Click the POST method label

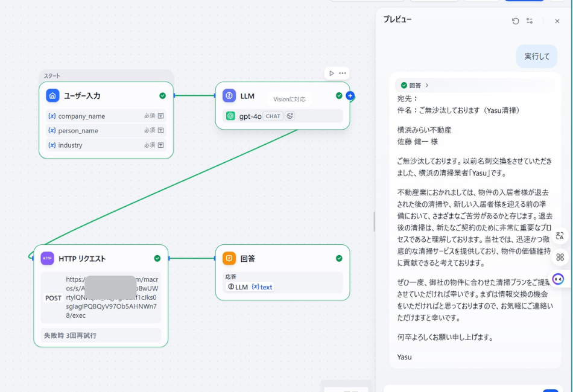point(54,298)
